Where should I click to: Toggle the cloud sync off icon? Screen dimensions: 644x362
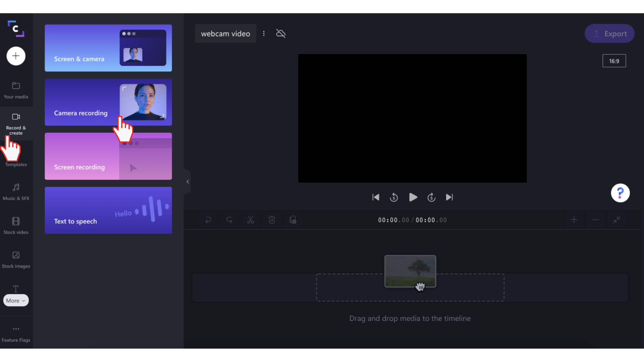coord(280,33)
